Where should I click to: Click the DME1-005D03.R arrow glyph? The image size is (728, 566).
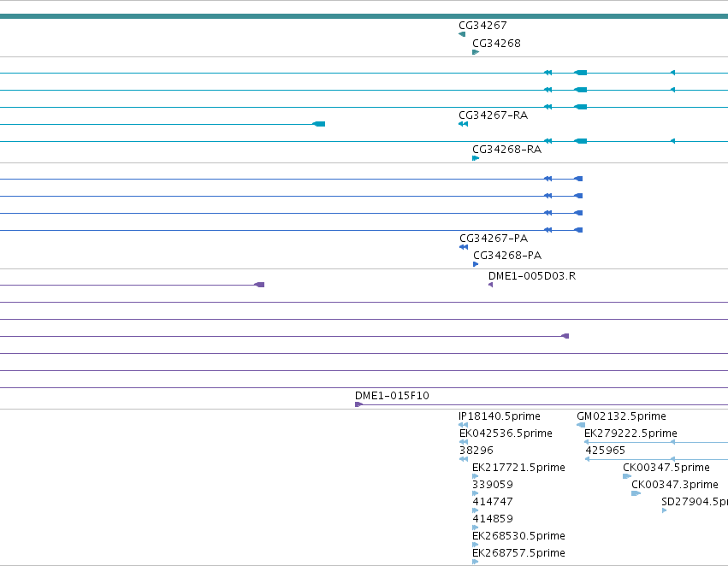point(491,285)
